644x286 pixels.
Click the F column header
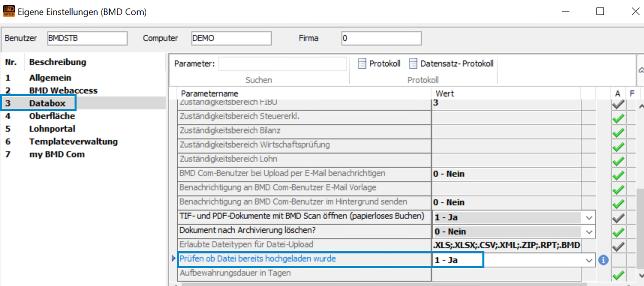[631, 93]
